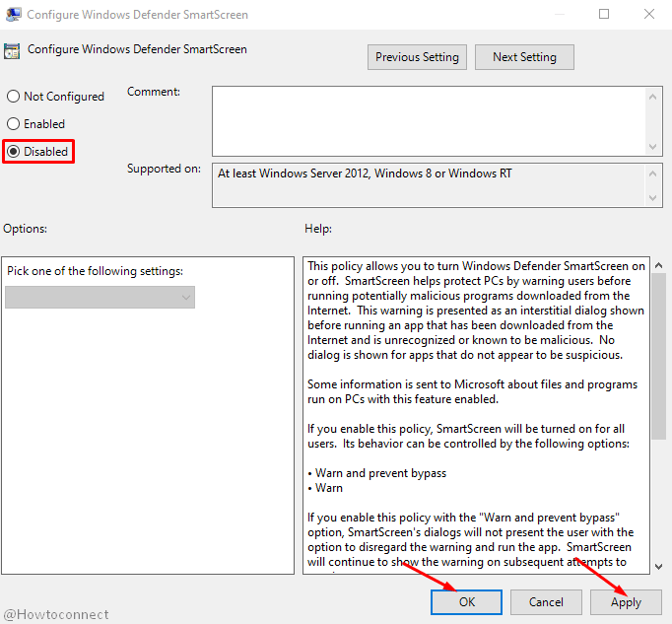Minimize the Configure SmartScreen window

point(559,14)
